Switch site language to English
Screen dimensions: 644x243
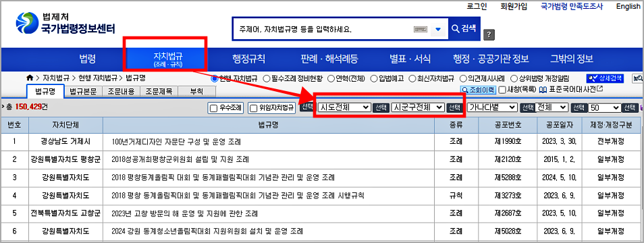pos(628,6)
